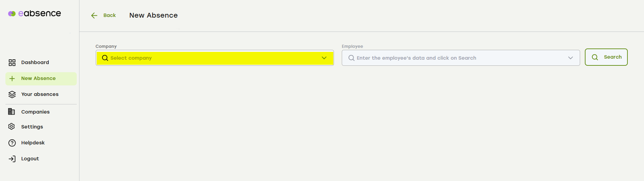Expand the Employee dropdown chevron
The height and width of the screenshot is (181, 644).
pyautogui.click(x=571, y=58)
